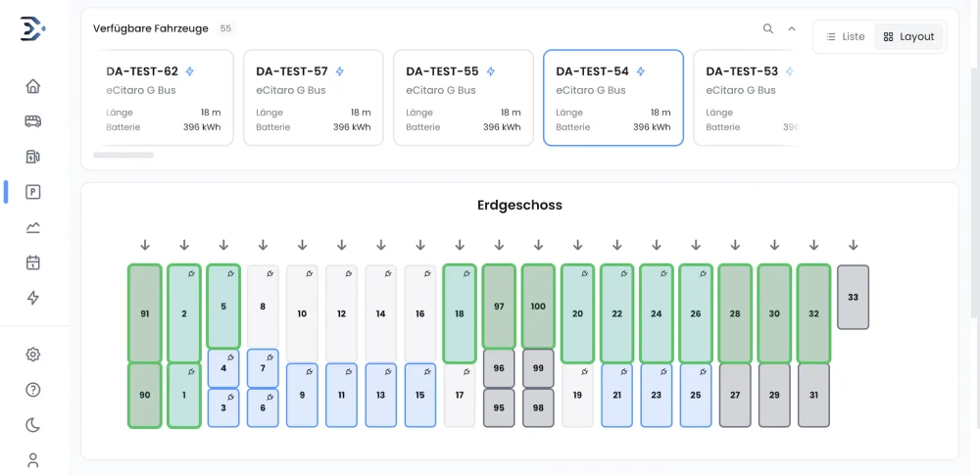Toggle dark mode with the moon icon
Viewport: 980px width, 475px height.
point(33,425)
